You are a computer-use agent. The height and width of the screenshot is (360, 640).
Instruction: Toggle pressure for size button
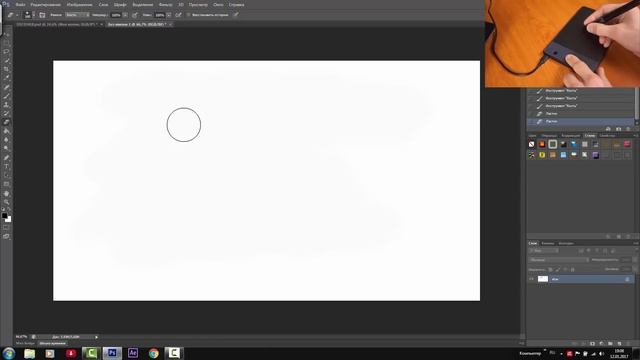click(236, 15)
